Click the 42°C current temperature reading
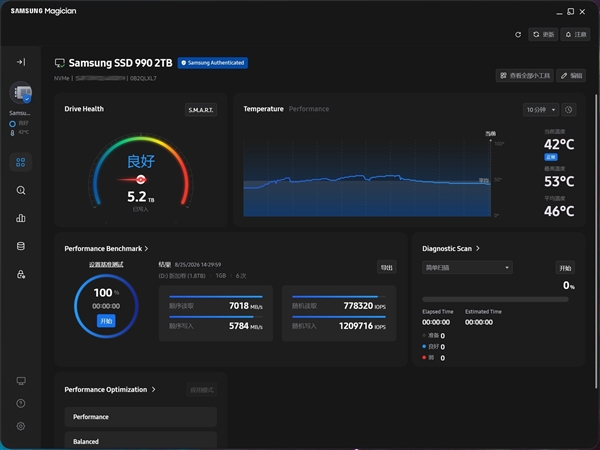This screenshot has height=450, width=600. click(559, 145)
